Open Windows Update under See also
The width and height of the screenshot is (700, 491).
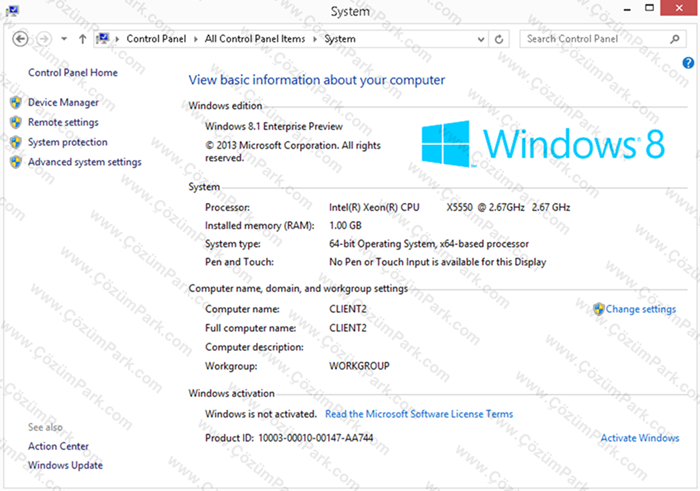coord(65,465)
